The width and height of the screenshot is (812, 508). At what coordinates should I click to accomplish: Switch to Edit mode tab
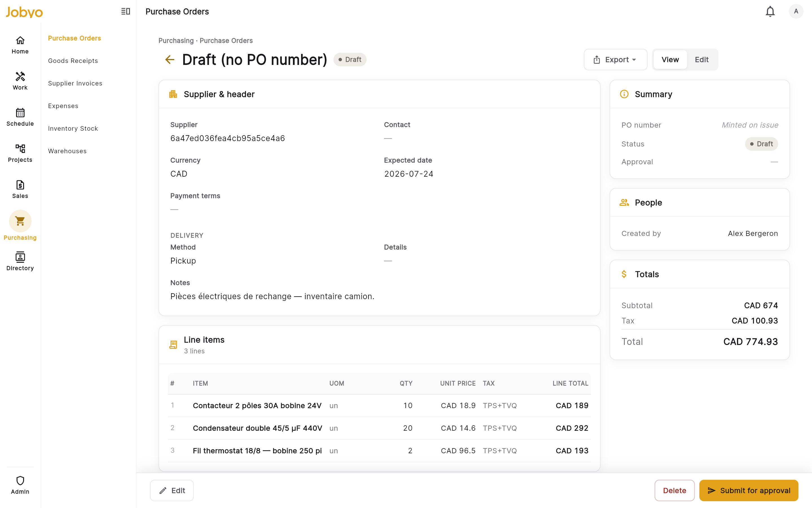pyautogui.click(x=701, y=60)
